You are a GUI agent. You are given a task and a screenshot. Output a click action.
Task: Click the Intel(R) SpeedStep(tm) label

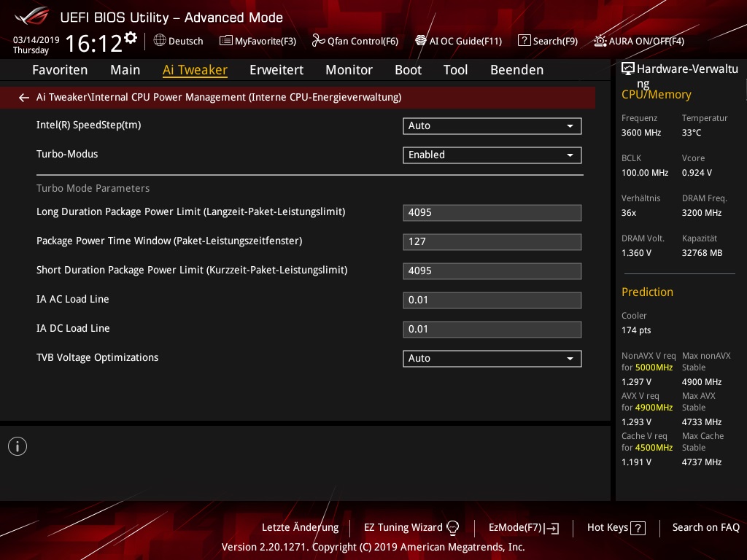click(x=88, y=125)
